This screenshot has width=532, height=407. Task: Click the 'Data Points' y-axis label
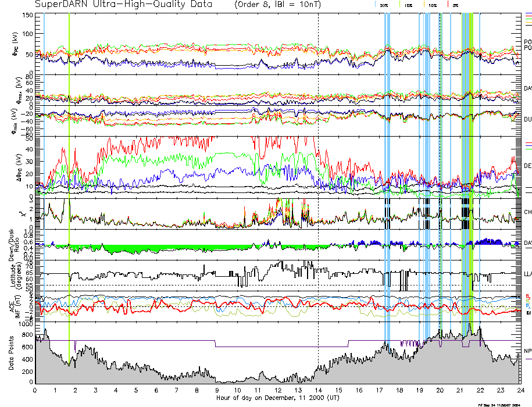12,353
